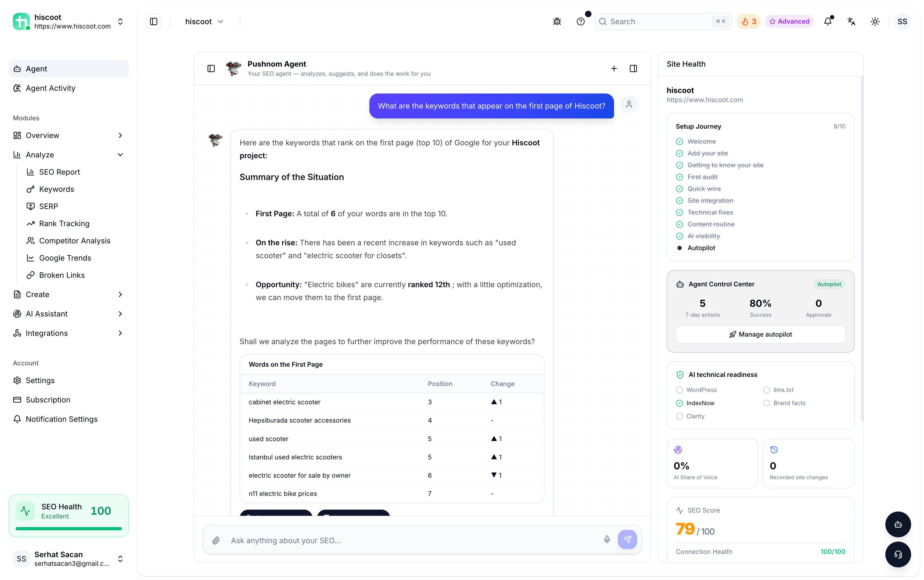Click the Site Health panel scrollbar
The height and width of the screenshot is (580, 924).
pyautogui.click(x=862, y=248)
